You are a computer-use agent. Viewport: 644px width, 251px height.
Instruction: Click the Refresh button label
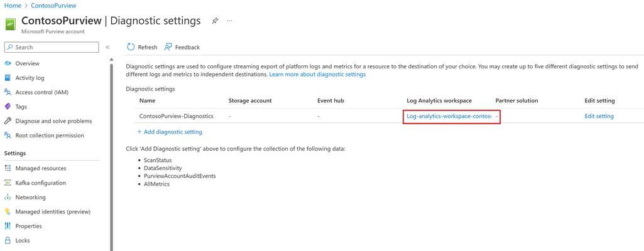click(x=148, y=47)
